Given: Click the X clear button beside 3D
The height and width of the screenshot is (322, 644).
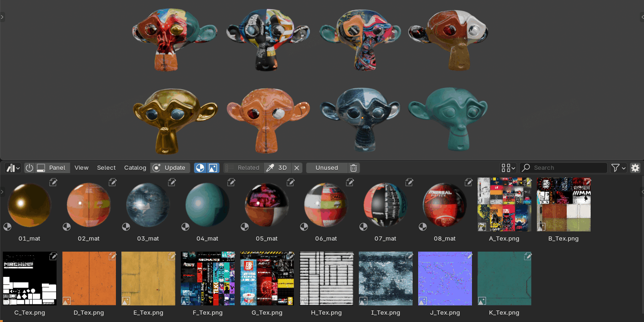Looking at the screenshot, I should 297,168.
